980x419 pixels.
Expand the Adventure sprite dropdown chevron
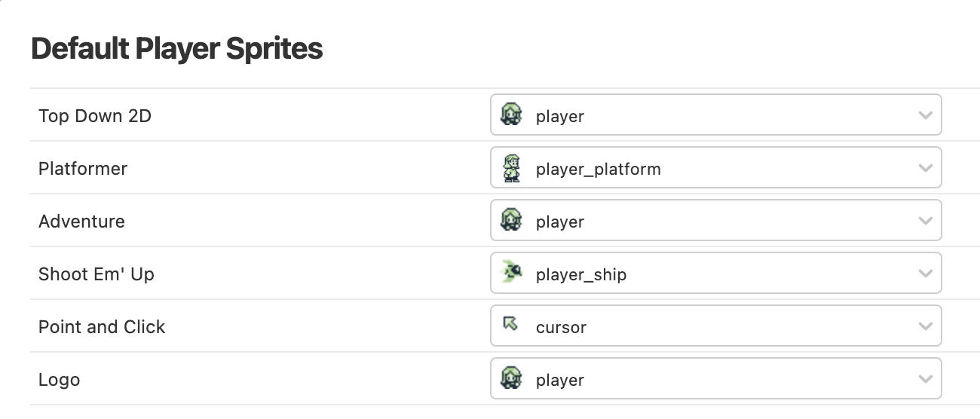pyautogui.click(x=926, y=221)
